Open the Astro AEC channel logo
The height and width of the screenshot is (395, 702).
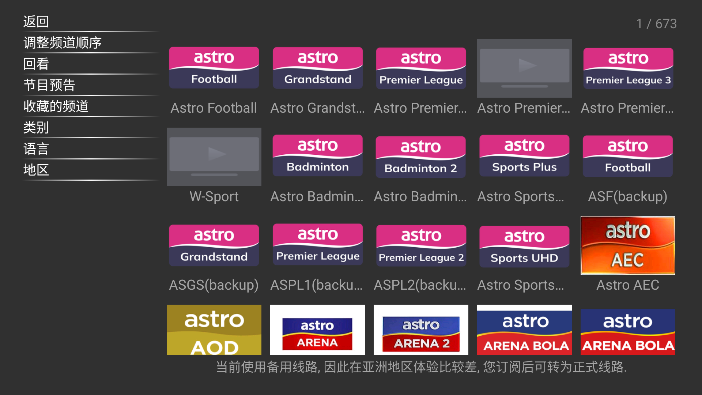(x=628, y=245)
